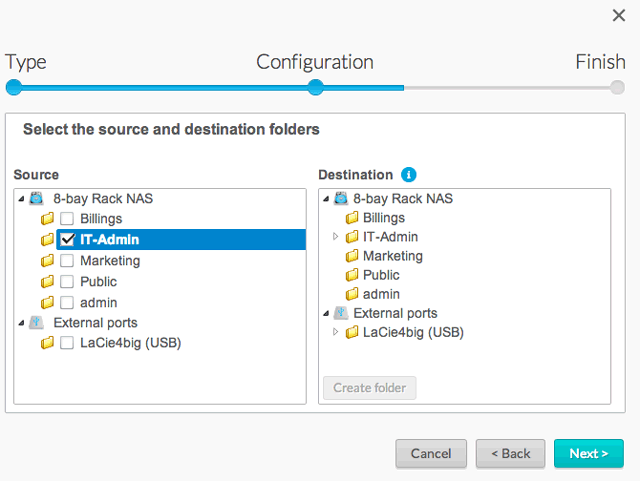This screenshot has height=481, width=640.
Task: Click the admin folder icon in Destination
Action: coord(352,294)
